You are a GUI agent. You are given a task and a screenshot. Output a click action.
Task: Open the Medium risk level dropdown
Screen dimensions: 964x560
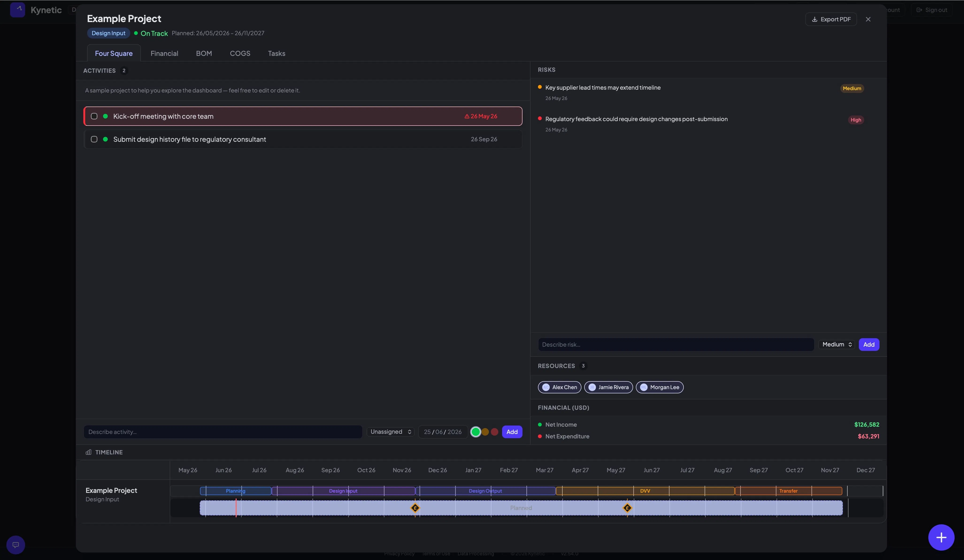point(837,345)
